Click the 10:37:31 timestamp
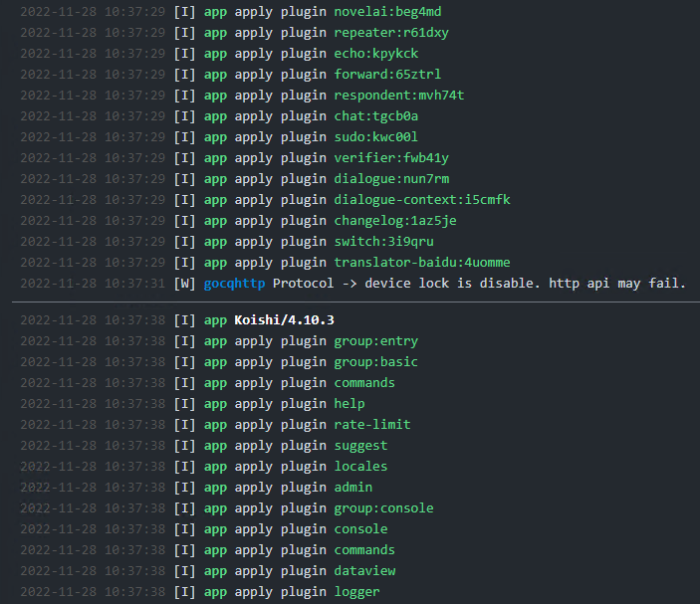The height and width of the screenshot is (604, 700). click(x=134, y=284)
